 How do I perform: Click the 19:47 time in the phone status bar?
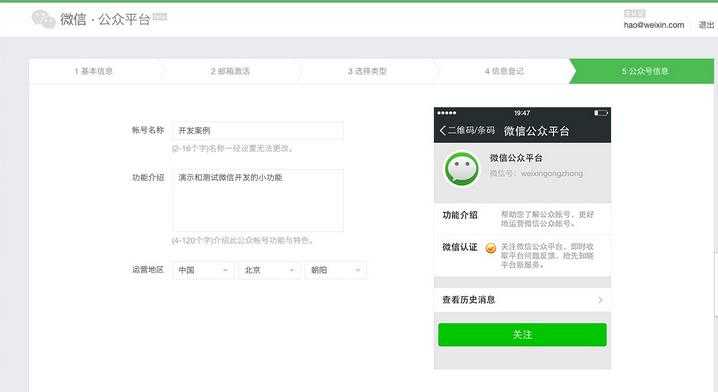[x=522, y=113]
